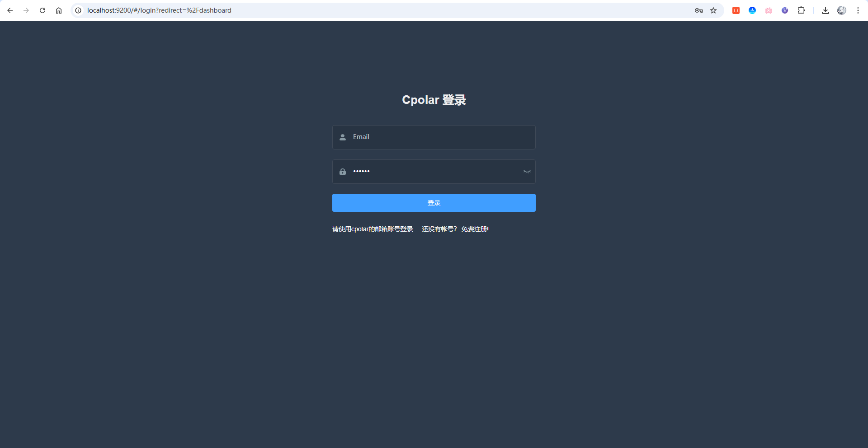The height and width of the screenshot is (448, 868).
Task: View site information icon in address bar
Action: coord(78,10)
